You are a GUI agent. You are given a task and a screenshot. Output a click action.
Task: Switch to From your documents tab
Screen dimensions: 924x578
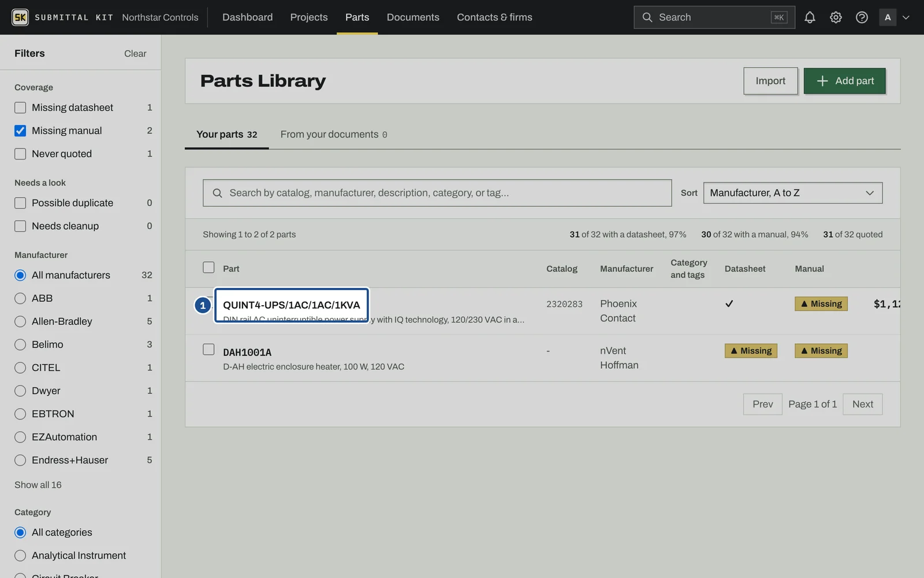334,134
